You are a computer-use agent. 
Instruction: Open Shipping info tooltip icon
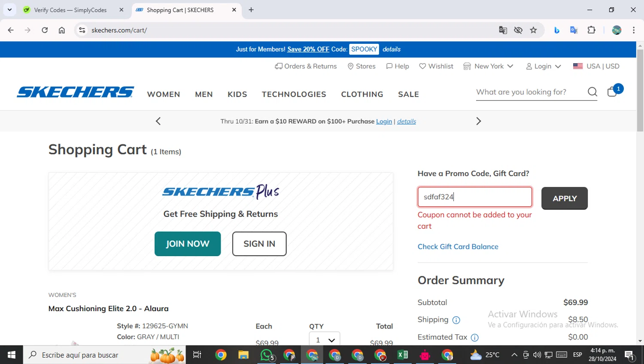click(x=456, y=320)
